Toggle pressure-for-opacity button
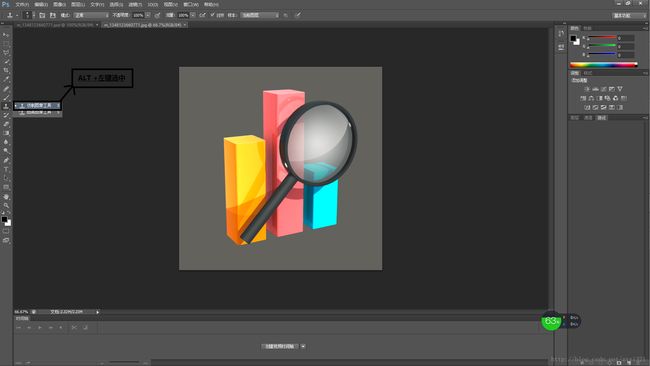Image resolution: width=650 pixels, height=366 pixels. (x=158, y=15)
